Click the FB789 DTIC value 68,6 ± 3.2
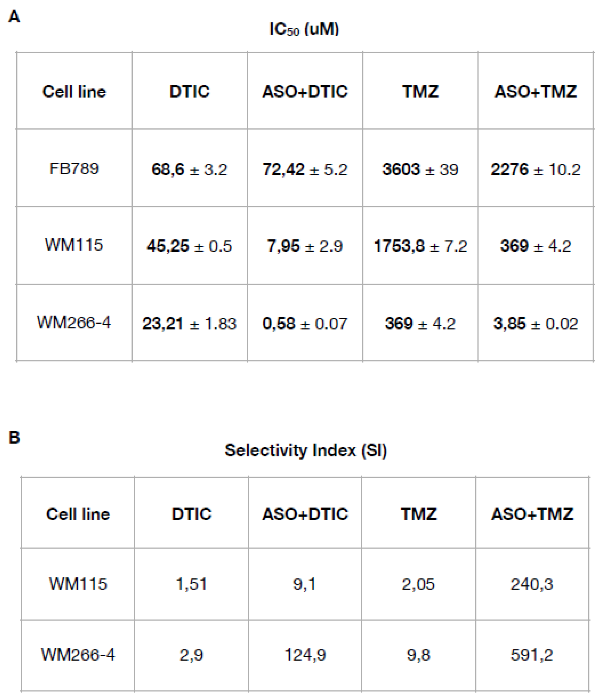The image size is (599, 700). click(x=189, y=169)
